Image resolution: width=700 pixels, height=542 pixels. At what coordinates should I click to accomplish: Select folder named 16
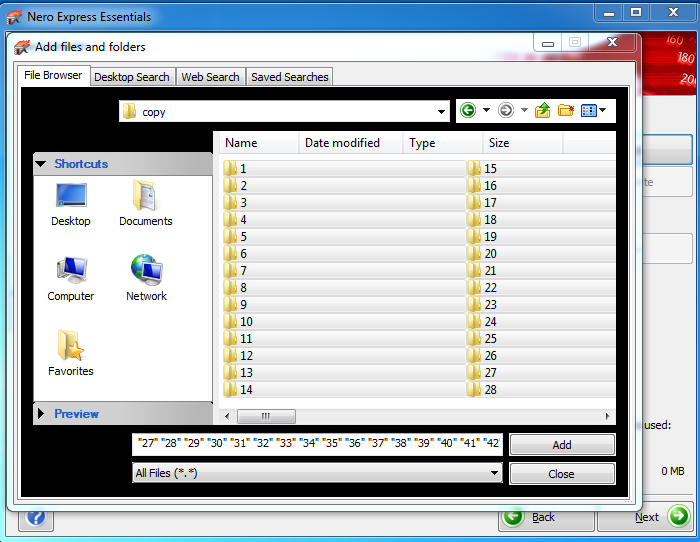point(541,185)
